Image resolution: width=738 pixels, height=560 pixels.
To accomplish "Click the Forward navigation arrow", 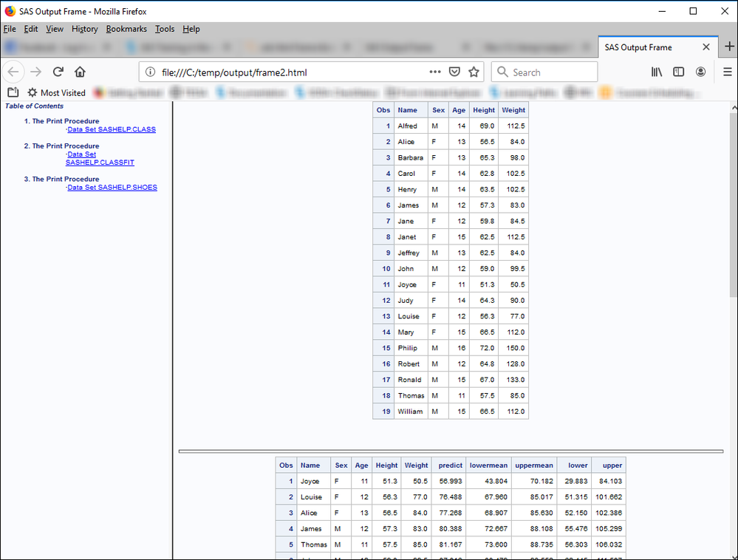I will [35, 72].
